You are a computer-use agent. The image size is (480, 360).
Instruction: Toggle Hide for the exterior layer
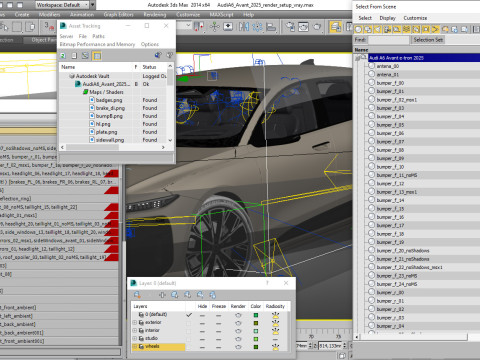click(202, 323)
